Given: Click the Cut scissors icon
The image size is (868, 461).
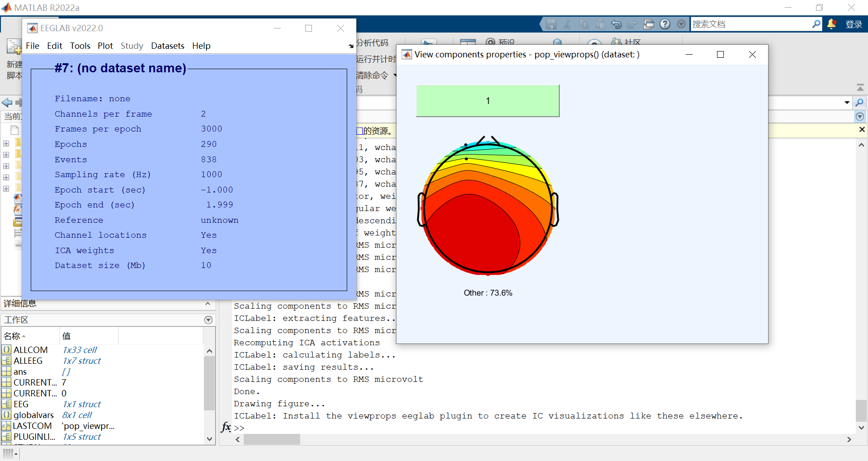Looking at the screenshot, I should [567, 24].
